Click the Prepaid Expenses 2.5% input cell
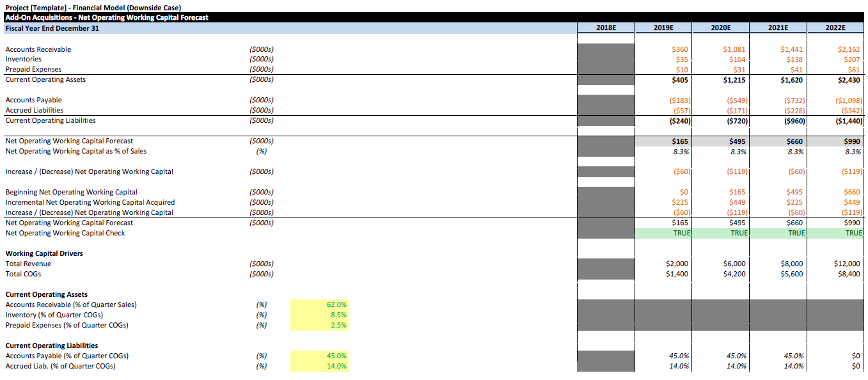The width and height of the screenshot is (868, 380). pyautogui.click(x=319, y=326)
